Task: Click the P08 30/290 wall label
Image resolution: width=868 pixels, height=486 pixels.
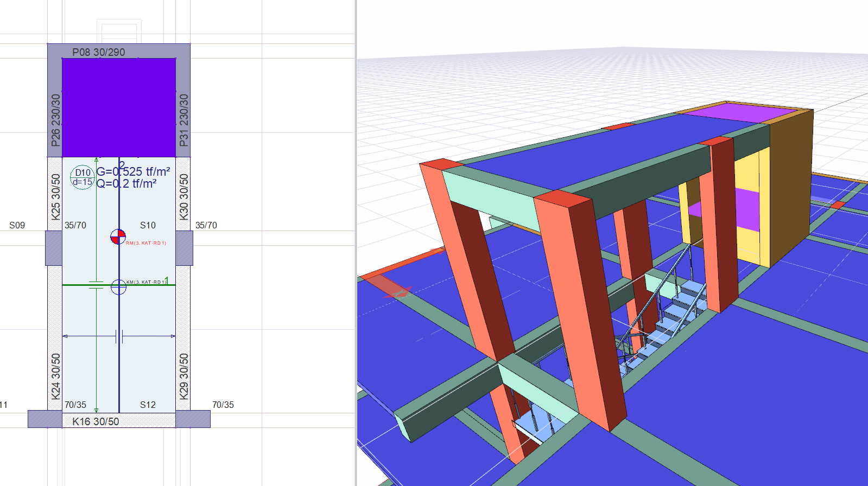Action: pos(98,52)
